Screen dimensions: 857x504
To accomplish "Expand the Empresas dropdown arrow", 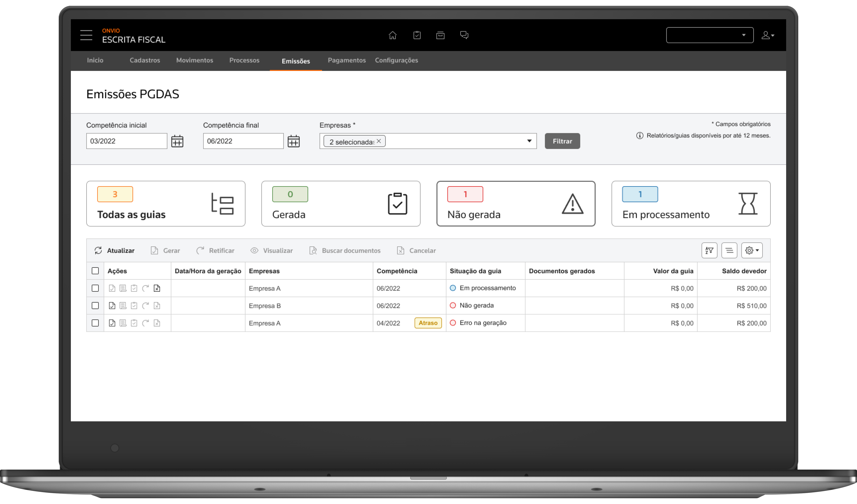I will pyautogui.click(x=529, y=141).
